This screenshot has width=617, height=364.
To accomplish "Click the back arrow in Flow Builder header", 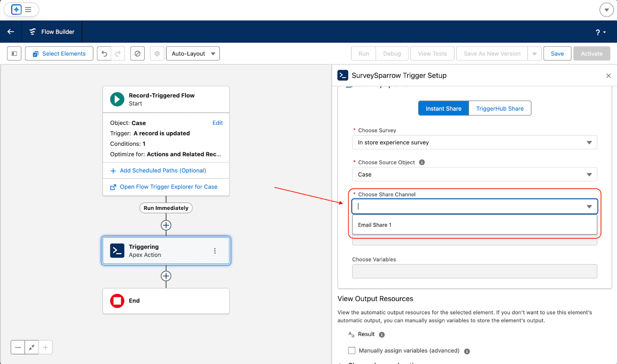I will click(11, 32).
